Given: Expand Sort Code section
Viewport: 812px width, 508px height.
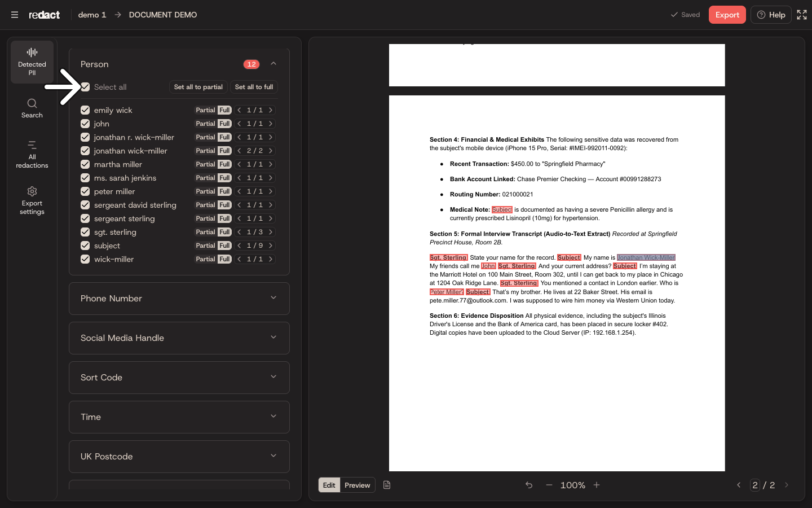Looking at the screenshot, I should pyautogui.click(x=179, y=378).
